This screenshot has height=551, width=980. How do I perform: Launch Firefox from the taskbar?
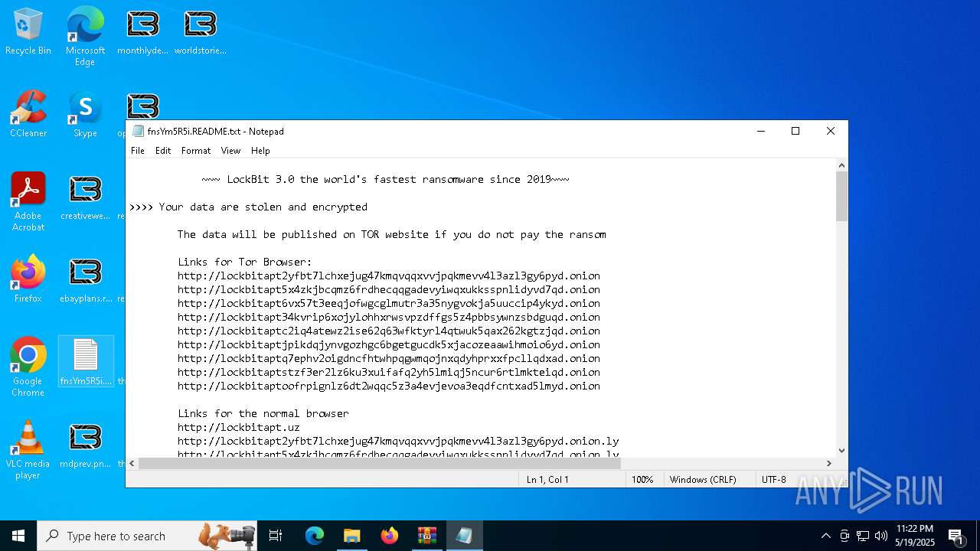click(x=389, y=536)
